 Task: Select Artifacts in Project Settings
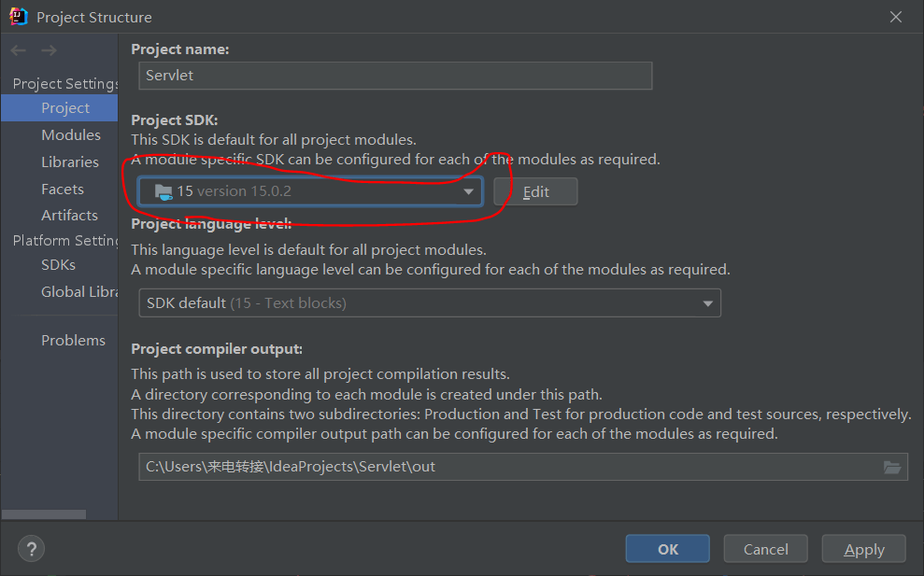(70, 215)
